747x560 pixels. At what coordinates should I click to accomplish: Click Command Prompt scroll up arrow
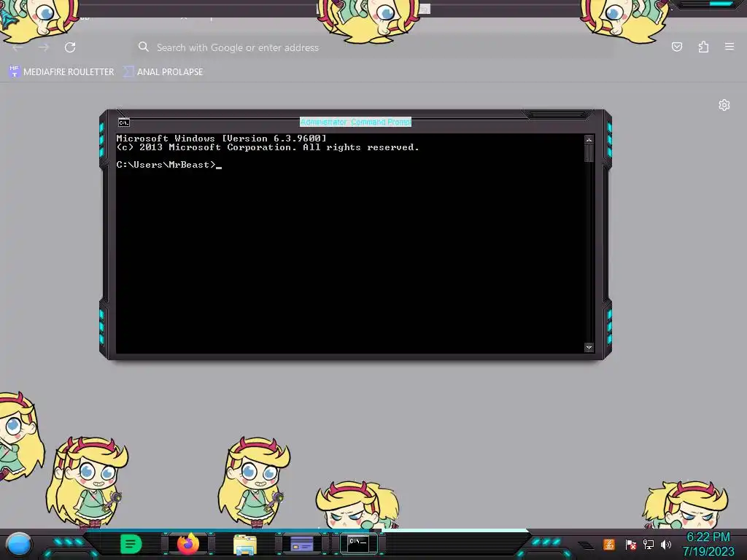pyautogui.click(x=589, y=140)
